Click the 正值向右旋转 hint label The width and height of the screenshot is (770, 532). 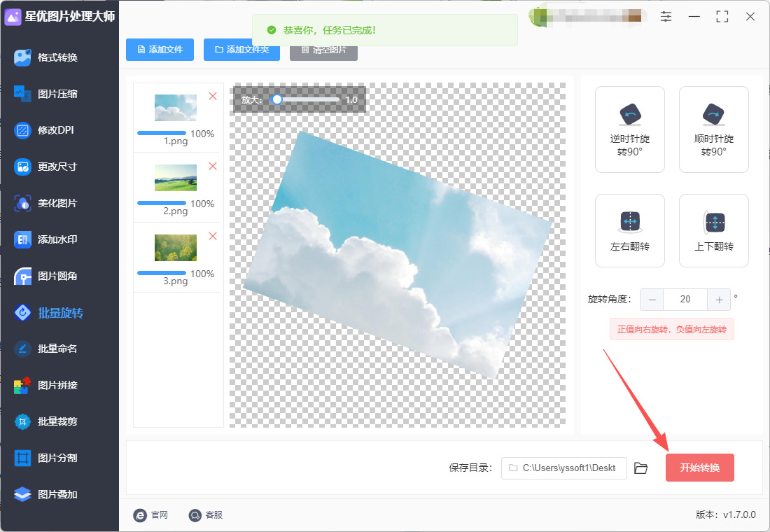(672, 330)
